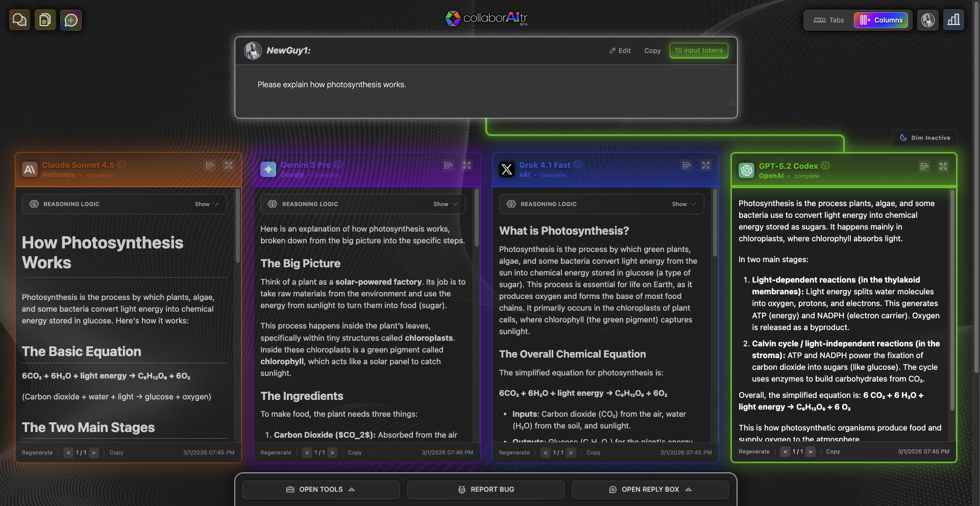This screenshot has width=980, height=506.
Task: Expand the Gemini 3 Pro column fullscreen icon
Action: tap(467, 165)
